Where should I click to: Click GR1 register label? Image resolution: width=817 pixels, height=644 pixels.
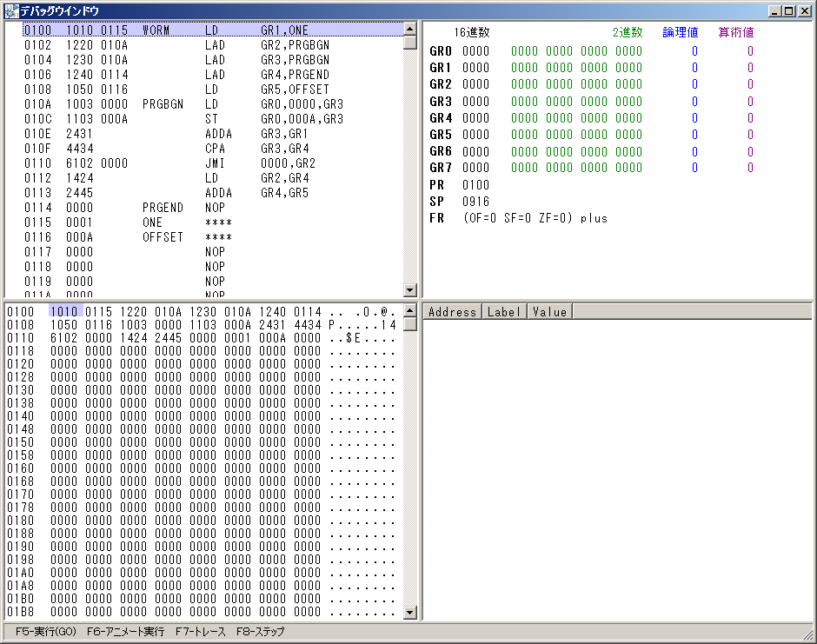click(x=441, y=68)
